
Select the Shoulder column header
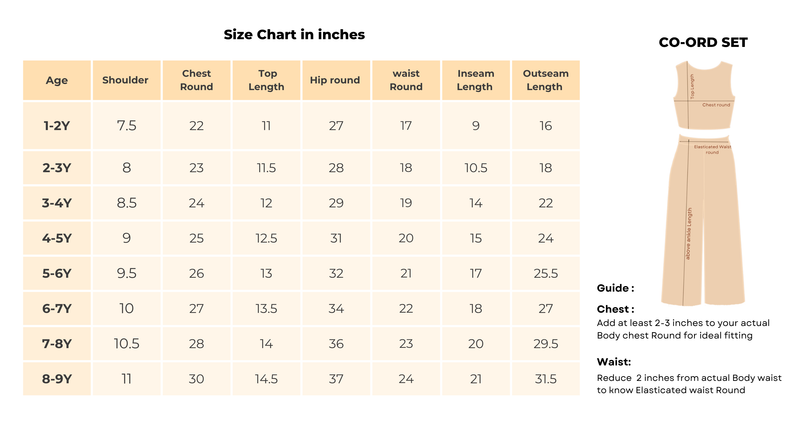(x=126, y=80)
